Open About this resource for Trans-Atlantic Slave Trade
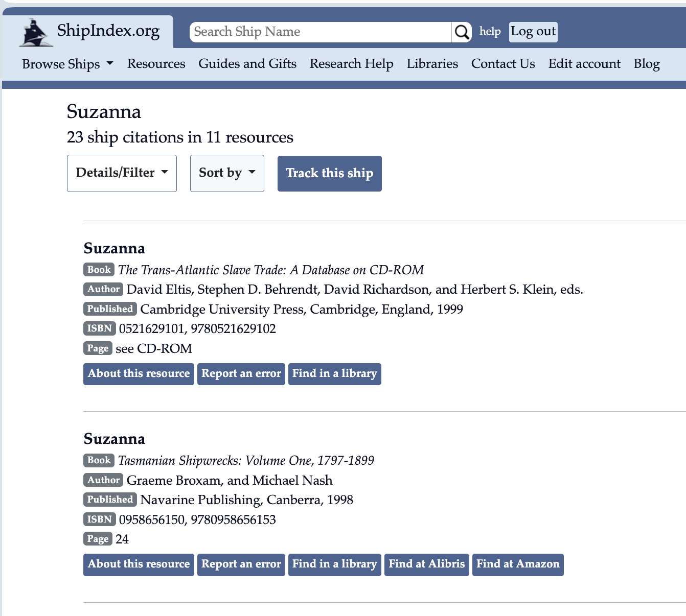This screenshot has height=616, width=686. [x=139, y=373]
